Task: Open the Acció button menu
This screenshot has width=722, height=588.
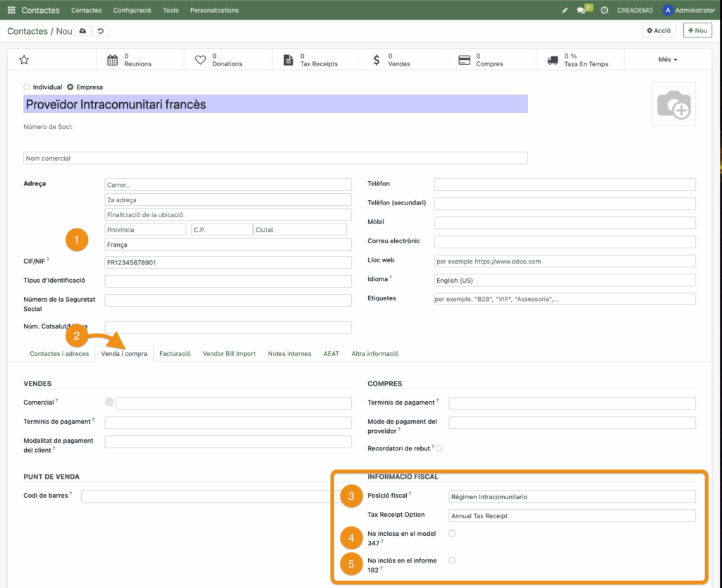Action: [659, 30]
